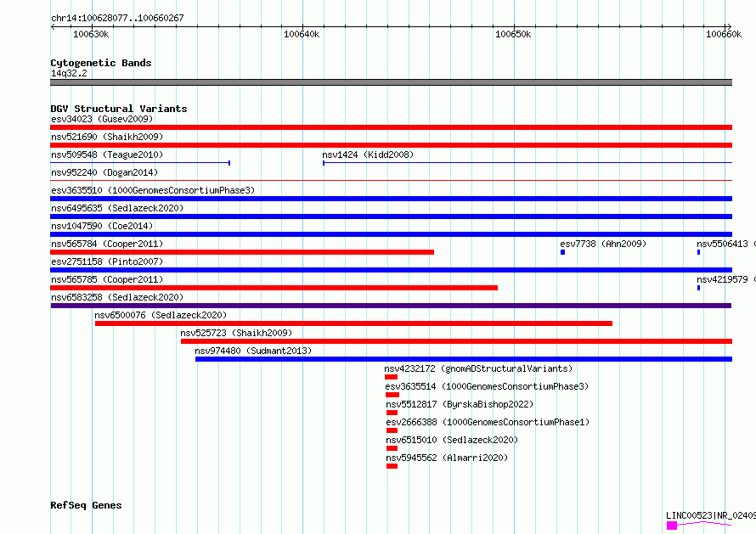The height and width of the screenshot is (534, 756).
Task: Click the small blue mark under nsv5506413
Action: point(698,252)
